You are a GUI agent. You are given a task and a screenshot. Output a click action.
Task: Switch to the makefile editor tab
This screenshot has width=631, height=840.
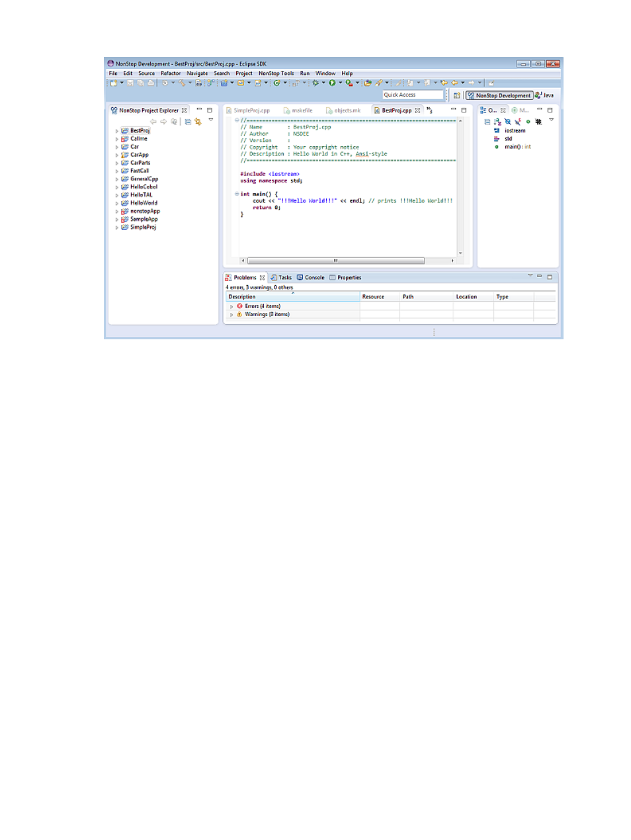(298, 110)
